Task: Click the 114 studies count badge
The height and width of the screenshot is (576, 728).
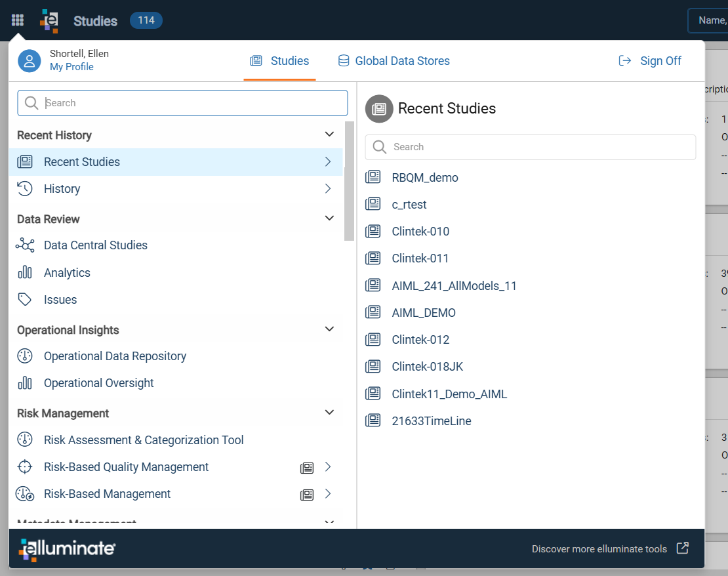Action: tap(146, 20)
